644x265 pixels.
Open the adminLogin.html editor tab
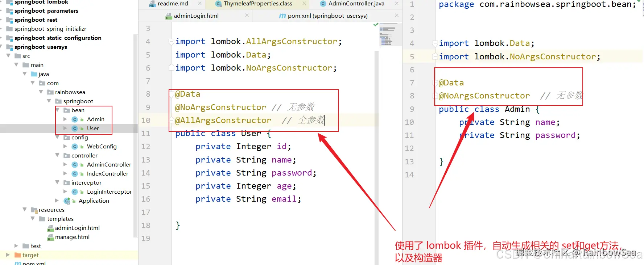point(196,16)
